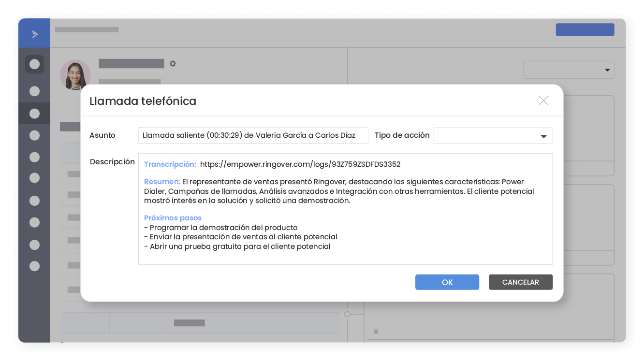644x361 pixels.
Task: Open the Tipo de acción dropdown
Action: click(493, 135)
